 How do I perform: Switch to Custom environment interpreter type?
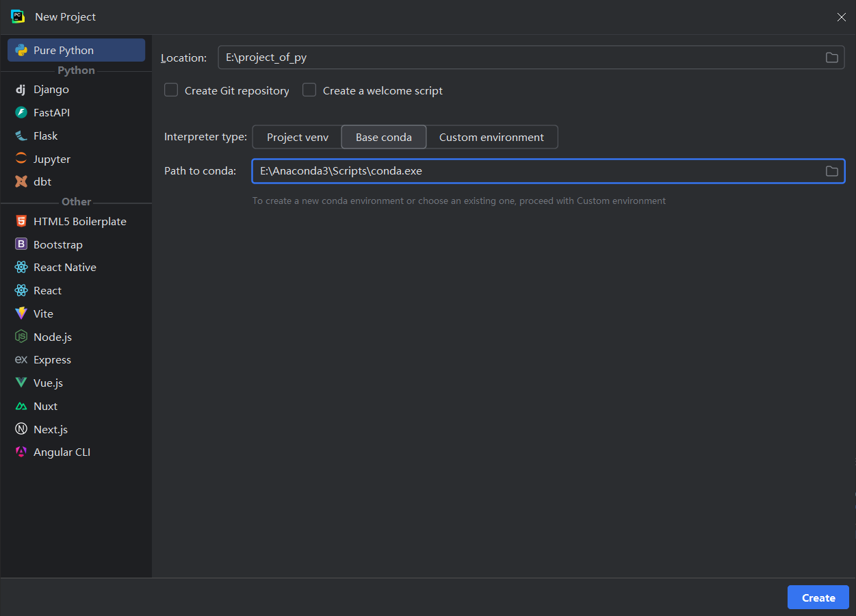pyautogui.click(x=491, y=137)
